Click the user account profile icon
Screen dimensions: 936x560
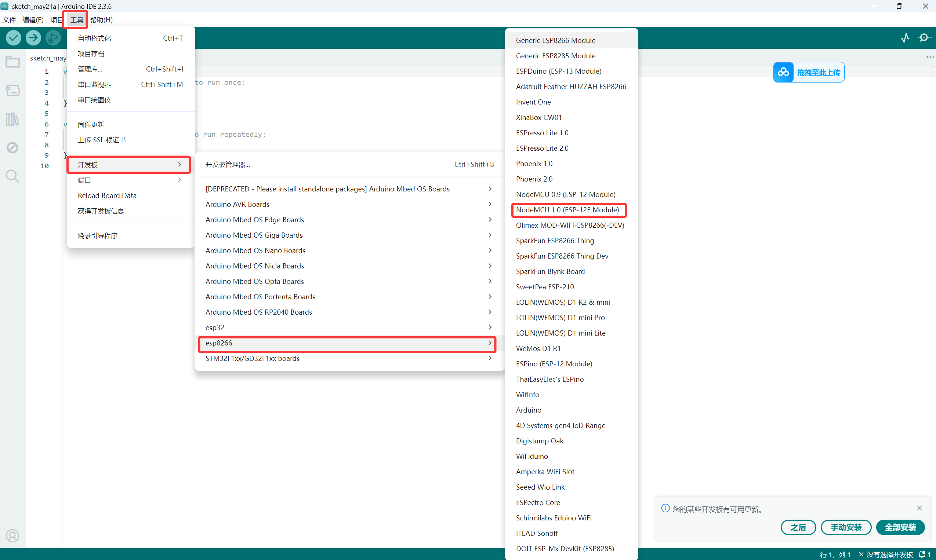pyautogui.click(x=12, y=535)
